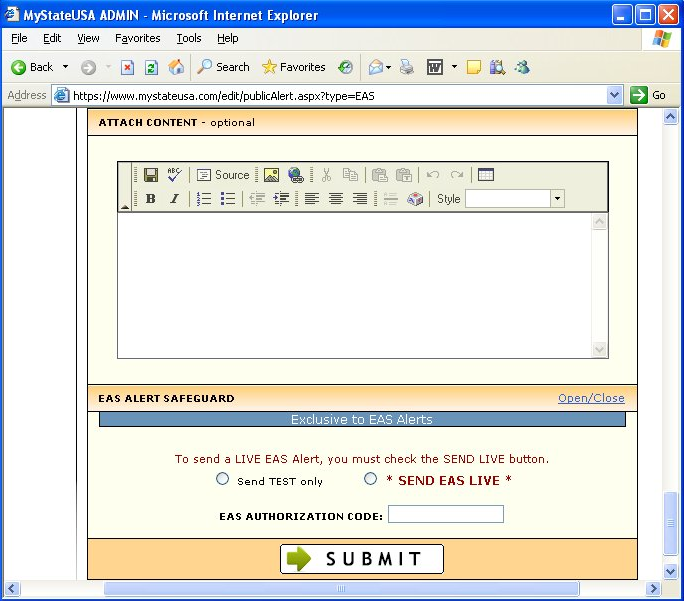Cut selection with the scissors icon

(x=326, y=175)
